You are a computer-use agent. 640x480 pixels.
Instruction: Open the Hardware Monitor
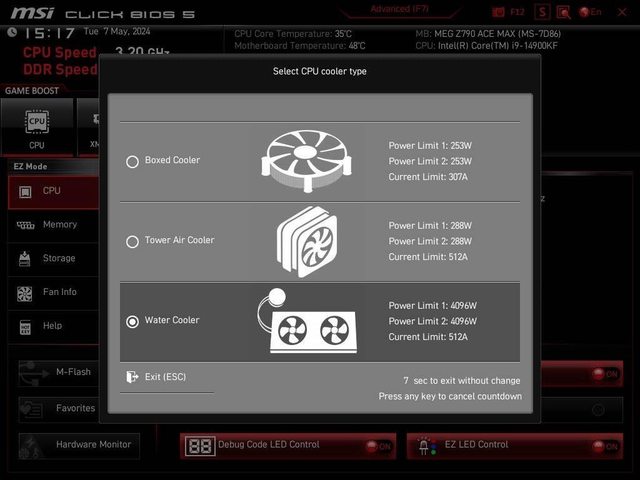79,445
